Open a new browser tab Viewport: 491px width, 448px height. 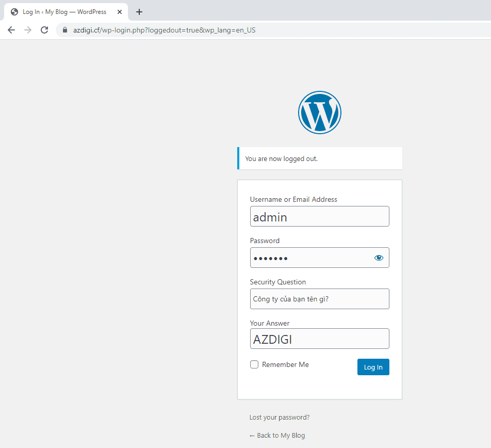139,12
